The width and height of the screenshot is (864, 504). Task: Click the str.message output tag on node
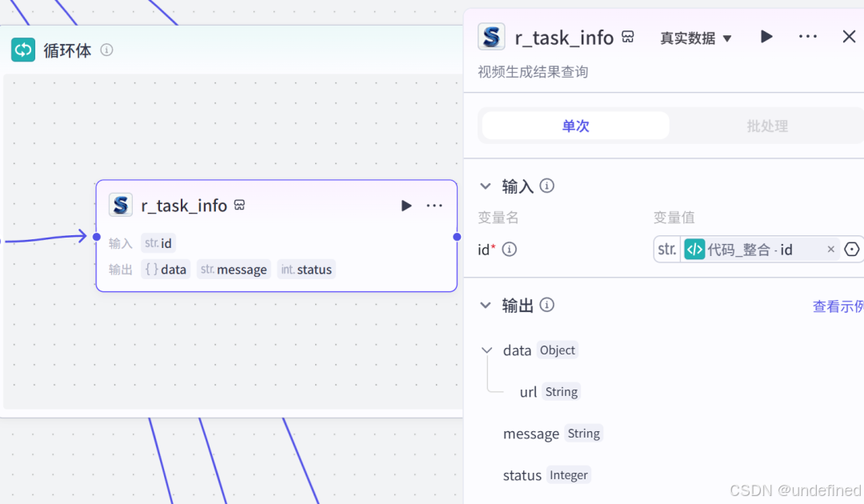(x=234, y=270)
